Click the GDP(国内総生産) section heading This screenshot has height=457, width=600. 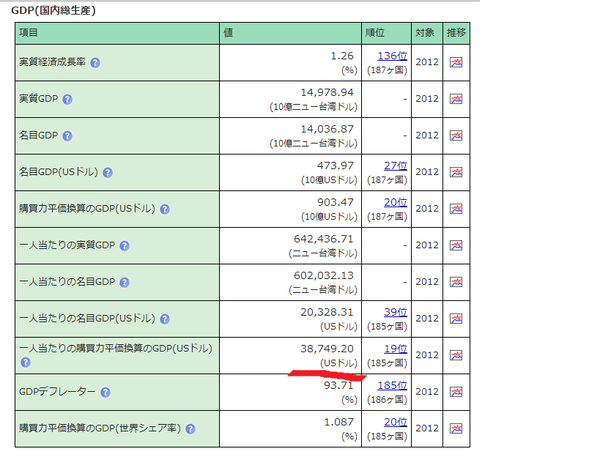53,10
